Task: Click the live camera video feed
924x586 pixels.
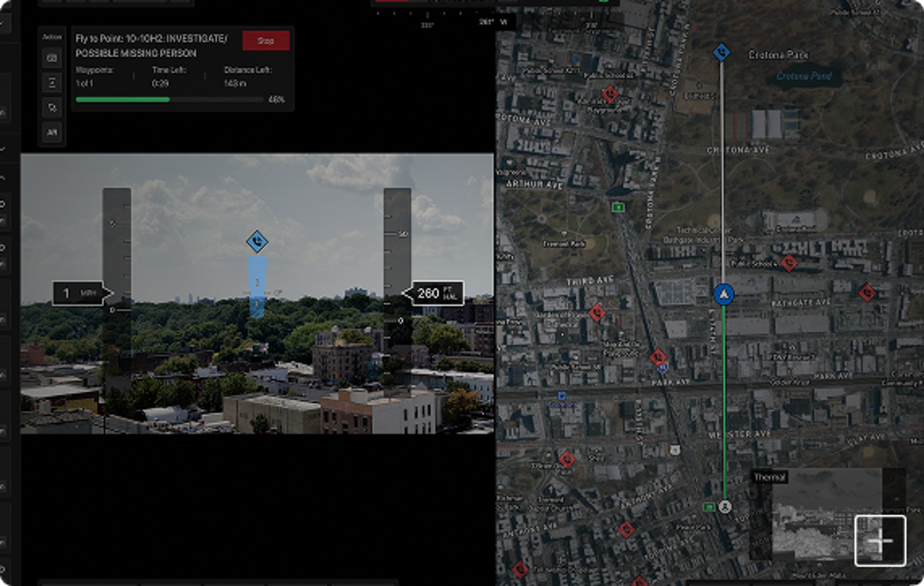Action: coord(257,294)
